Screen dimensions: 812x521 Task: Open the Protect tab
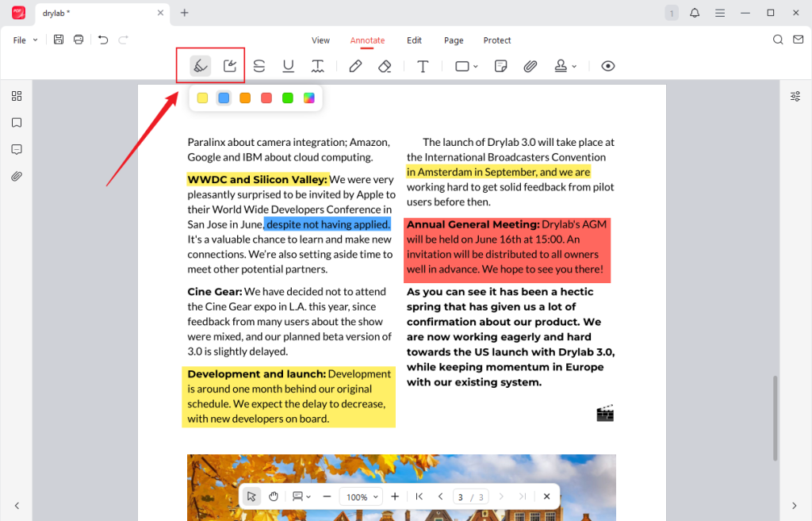(497, 40)
